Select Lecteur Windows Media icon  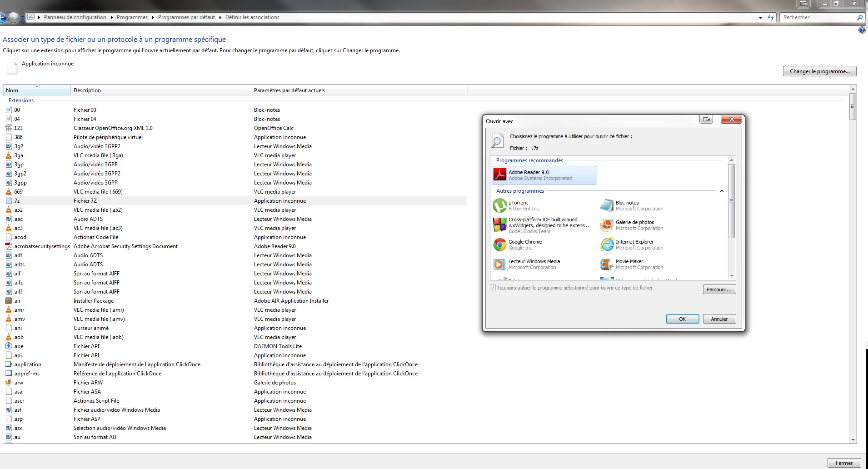click(x=500, y=264)
